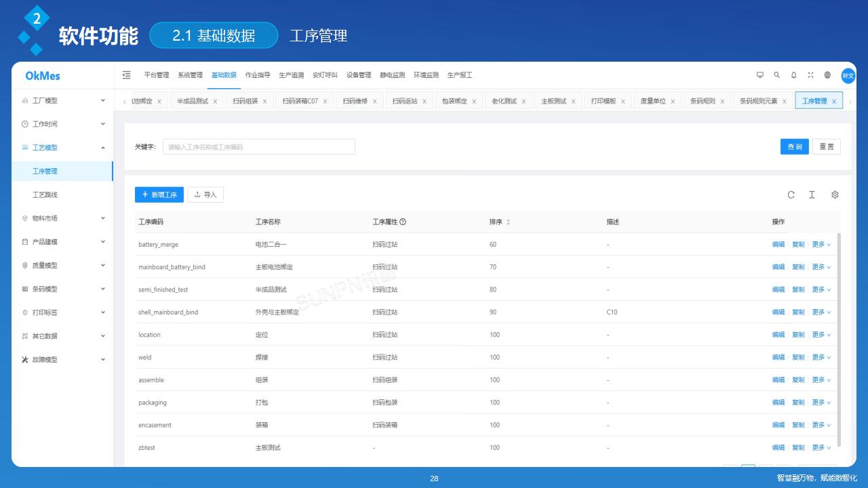Image resolution: width=868 pixels, height=488 pixels.
Task: Click the OkMes logo
Action: 43,75
